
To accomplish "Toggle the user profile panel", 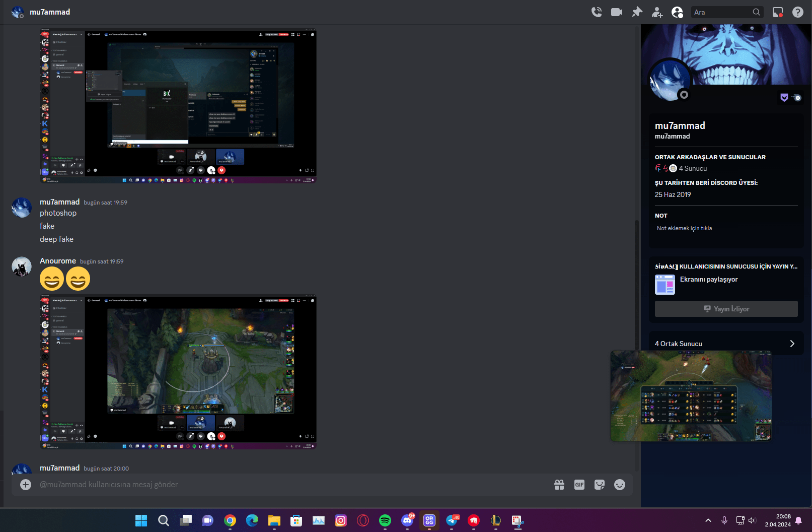I will click(x=678, y=12).
